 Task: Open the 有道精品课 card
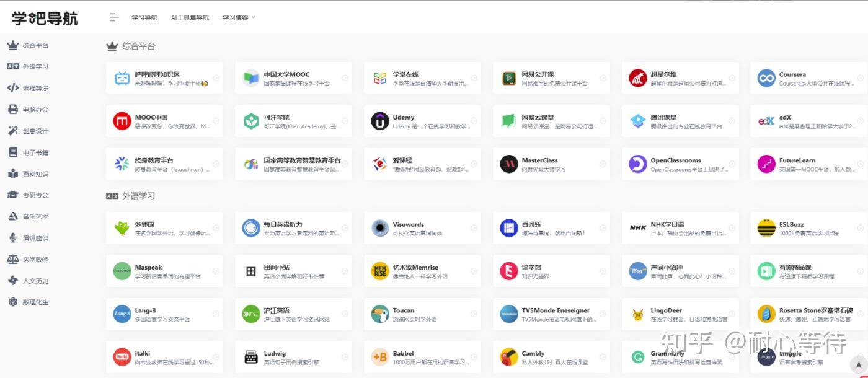(809, 271)
